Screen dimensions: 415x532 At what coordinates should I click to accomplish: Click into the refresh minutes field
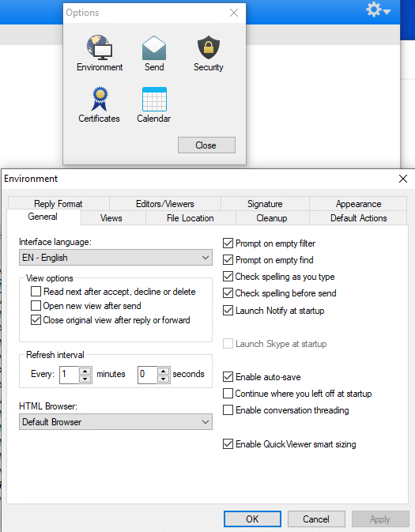tap(70, 375)
